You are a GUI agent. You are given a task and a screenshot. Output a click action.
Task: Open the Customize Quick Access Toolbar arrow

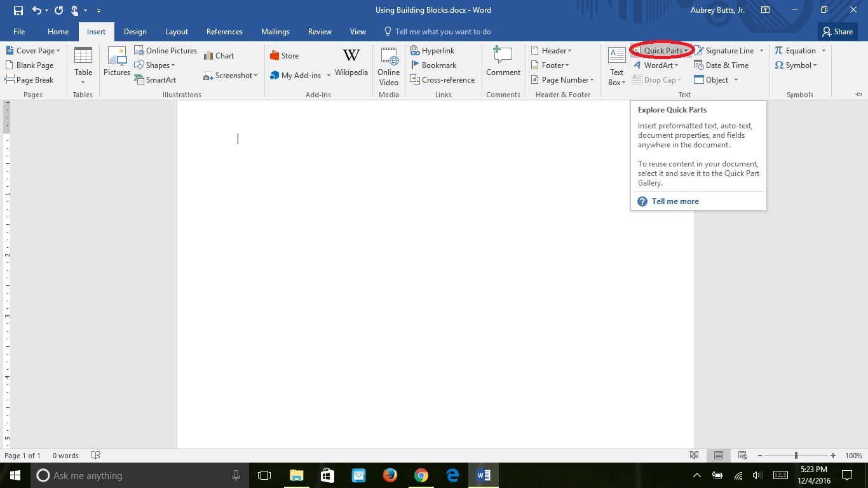98,11
